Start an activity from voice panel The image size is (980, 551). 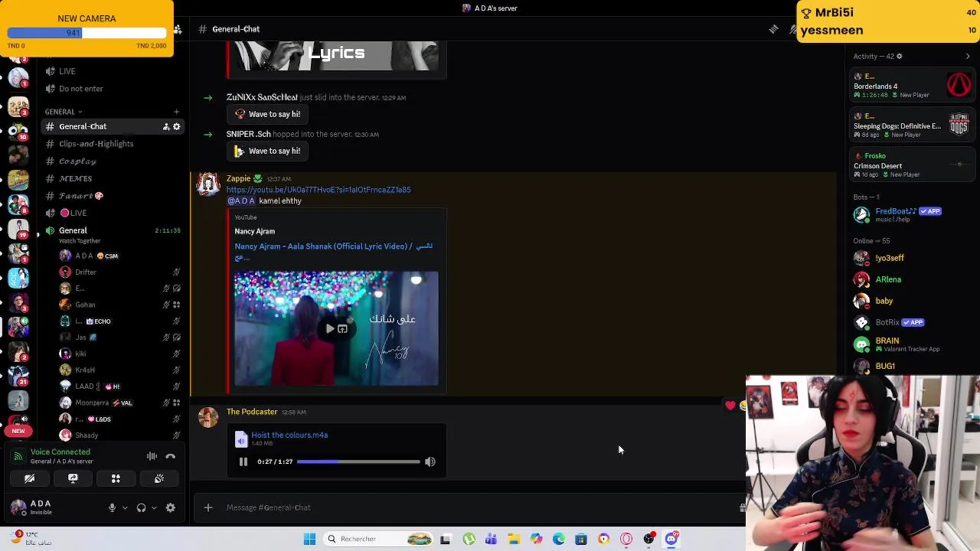point(116,478)
